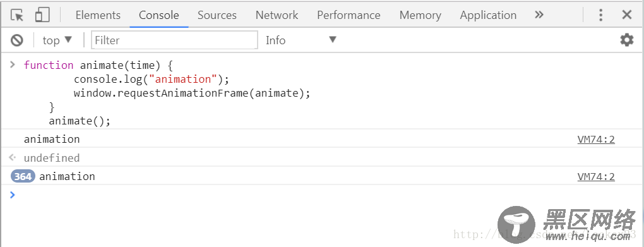Switch to the Elements tab
Viewport: 644px width, 247px height.
click(x=98, y=15)
